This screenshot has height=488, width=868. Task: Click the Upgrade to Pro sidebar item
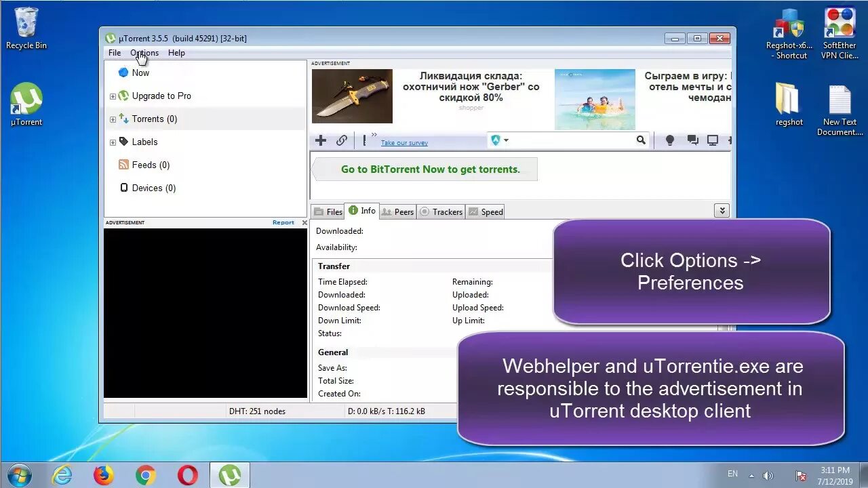click(161, 96)
